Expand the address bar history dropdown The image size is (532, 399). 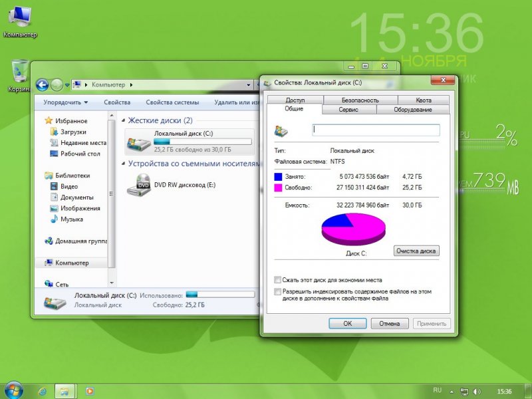[x=248, y=85]
